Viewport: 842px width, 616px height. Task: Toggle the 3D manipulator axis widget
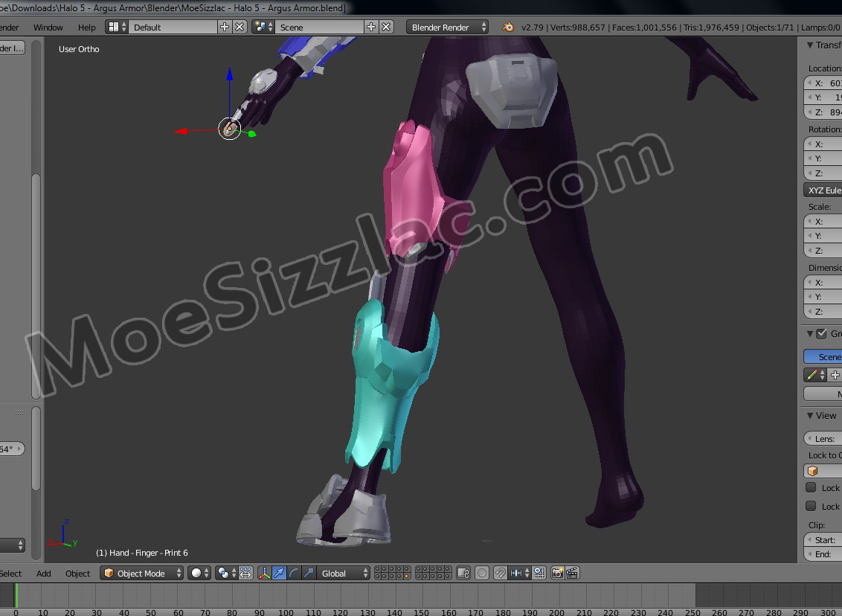[x=265, y=573]
